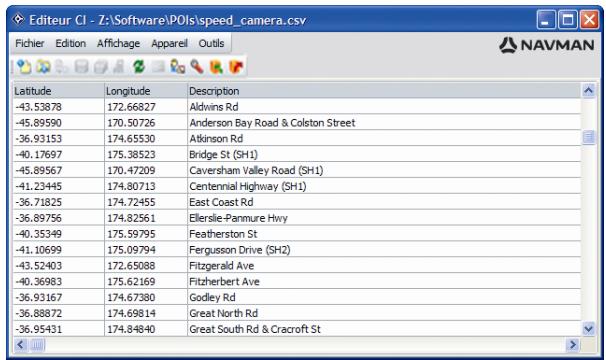Click longitude value 170.50726

[131, 123]
